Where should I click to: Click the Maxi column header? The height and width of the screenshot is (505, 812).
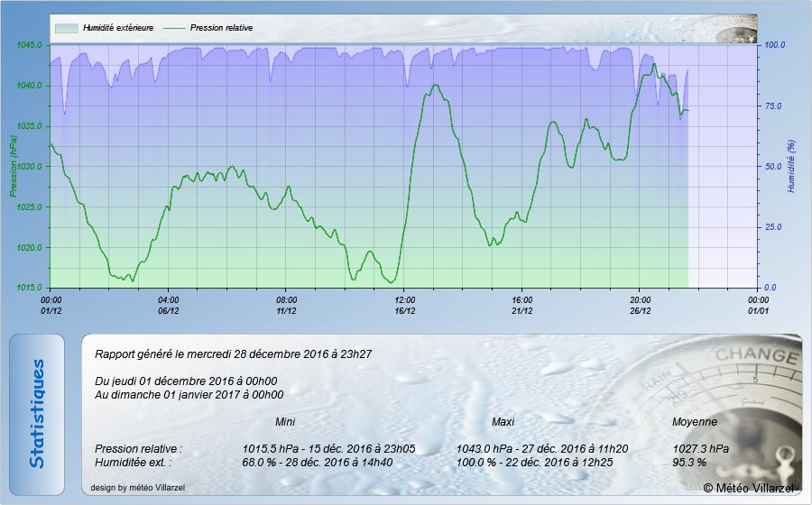pos(503,421)
